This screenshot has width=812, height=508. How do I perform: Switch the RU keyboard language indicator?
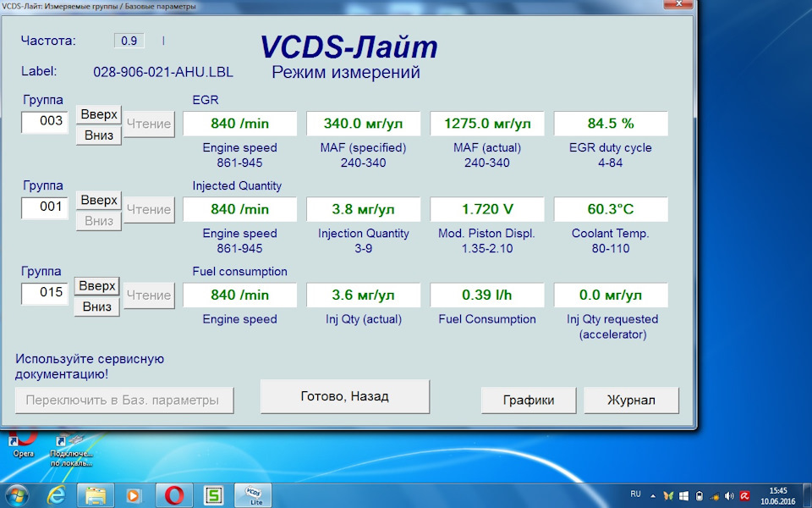[635, 494]
